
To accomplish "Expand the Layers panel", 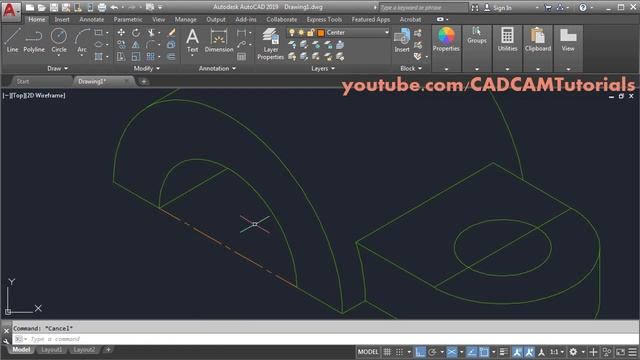I will [323, 69].
